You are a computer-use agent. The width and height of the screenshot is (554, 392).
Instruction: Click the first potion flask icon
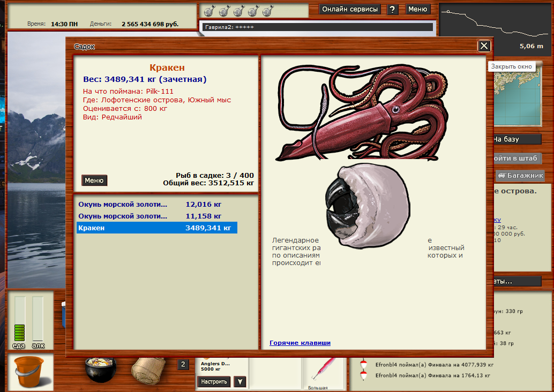coord(209,11)
